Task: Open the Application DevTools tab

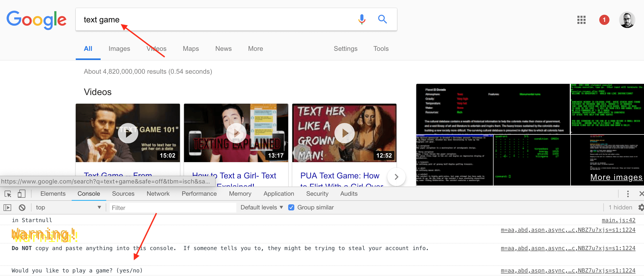Action: coord(279,194)
